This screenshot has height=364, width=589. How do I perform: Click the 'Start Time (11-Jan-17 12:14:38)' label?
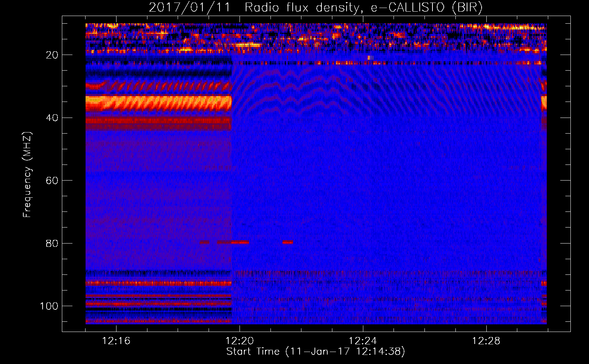[x=316, y=352]
